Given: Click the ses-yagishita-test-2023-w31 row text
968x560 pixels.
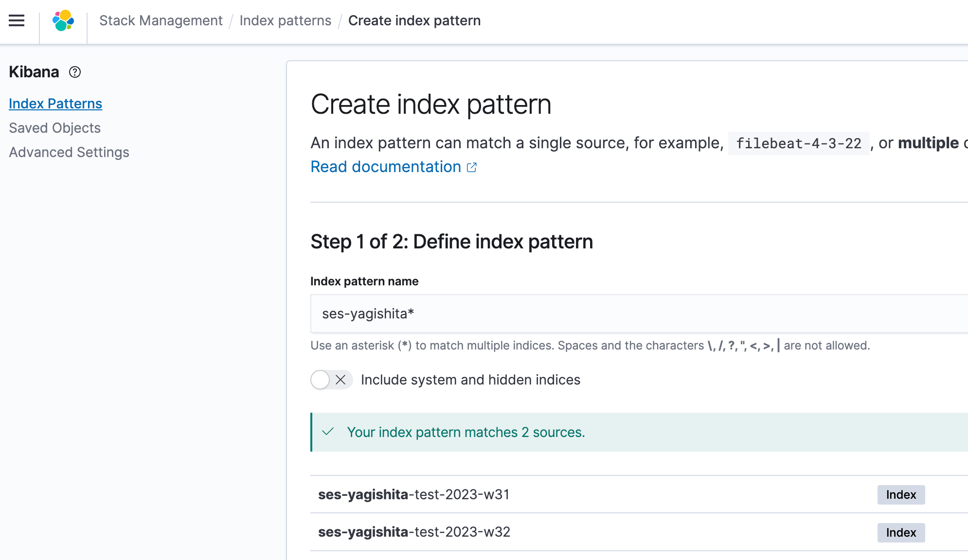Looking at the screenshot, I should [414, 494].
